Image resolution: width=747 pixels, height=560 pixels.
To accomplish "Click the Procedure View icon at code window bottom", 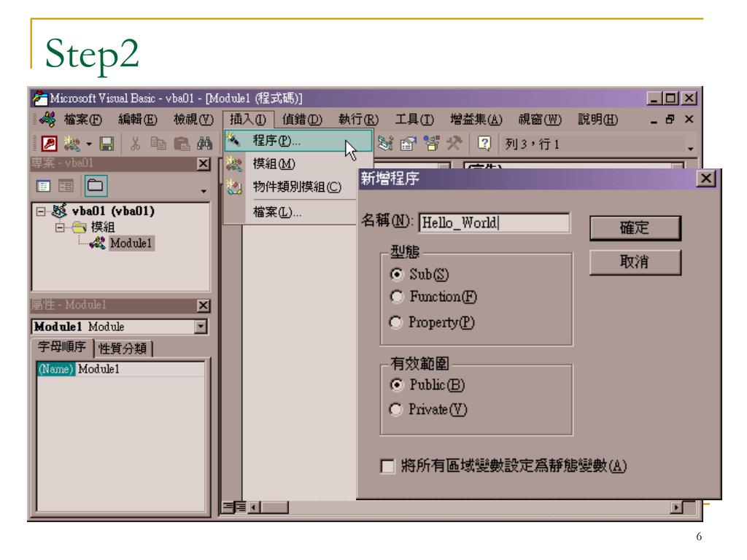I will pos(228,507).
